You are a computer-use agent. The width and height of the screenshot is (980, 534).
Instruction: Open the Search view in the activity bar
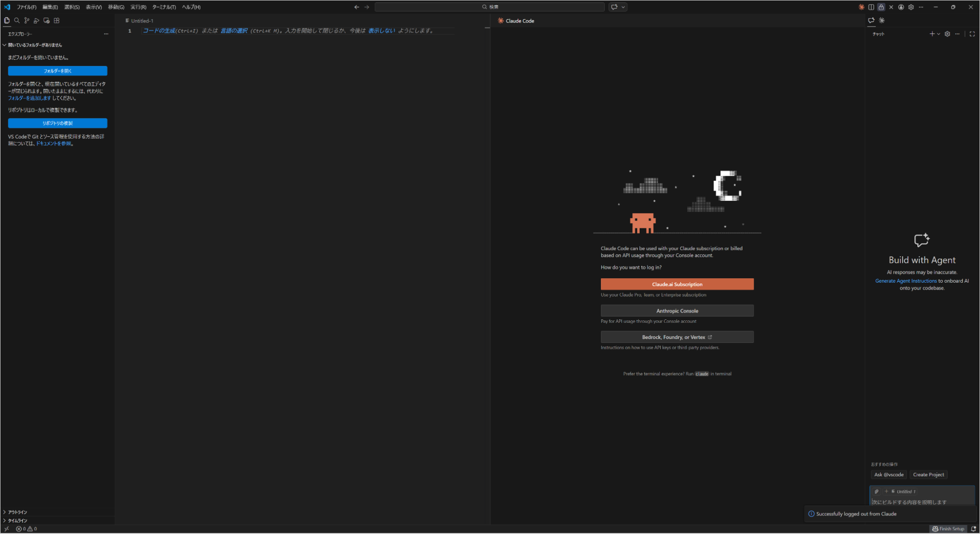[17, 20]
